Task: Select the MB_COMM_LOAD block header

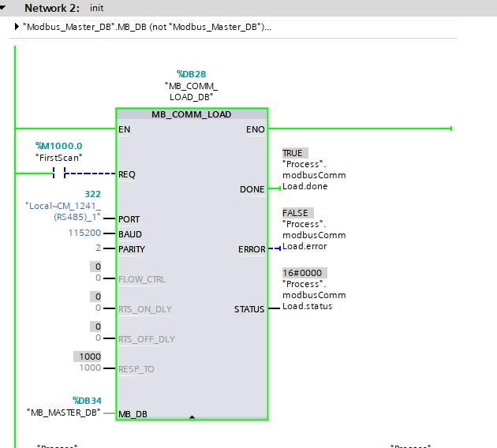Action: pyautogui.click(x=192, y=114)
